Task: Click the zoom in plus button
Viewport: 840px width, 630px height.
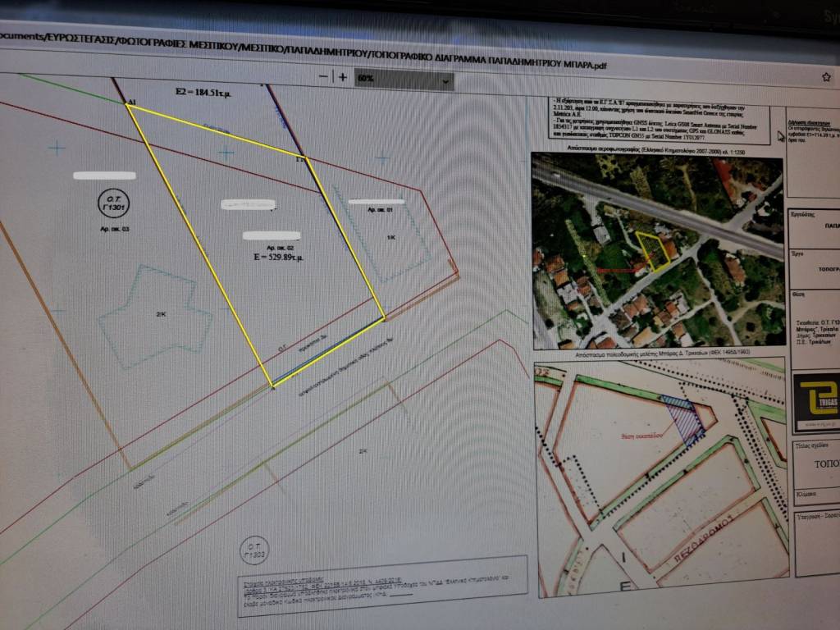Action: pos(342,77)
